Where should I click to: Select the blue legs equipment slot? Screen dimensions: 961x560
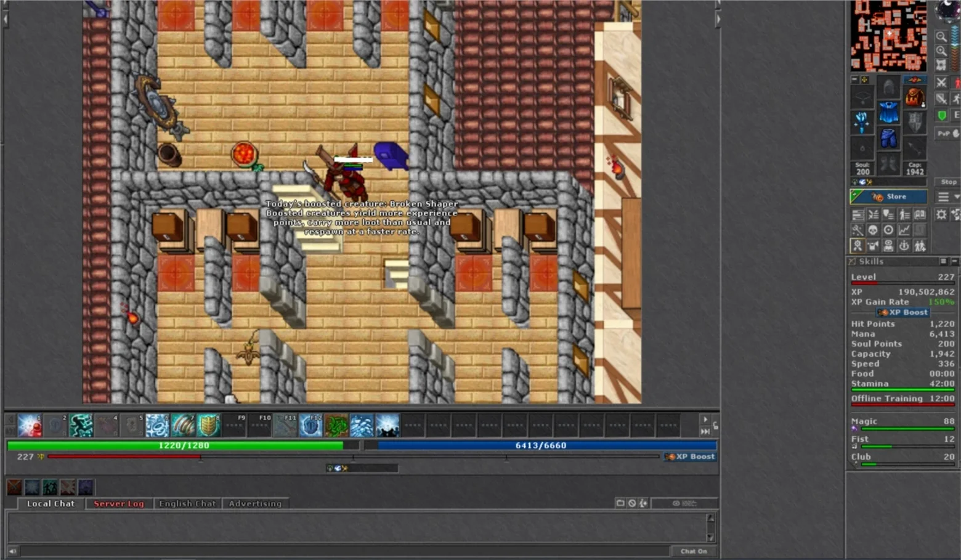click(888, 139)
